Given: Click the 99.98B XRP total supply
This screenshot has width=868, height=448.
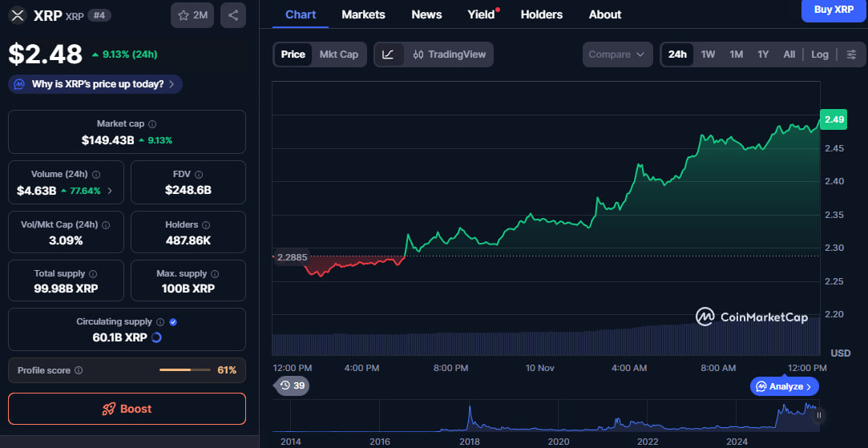Looking at the screenshot, I should point(66,289).
